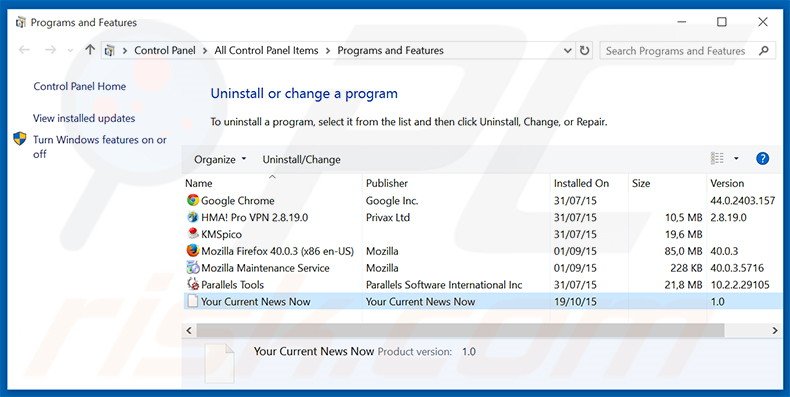
Task: Open the Control Panel Home link
Action: (x=80, y=86)
